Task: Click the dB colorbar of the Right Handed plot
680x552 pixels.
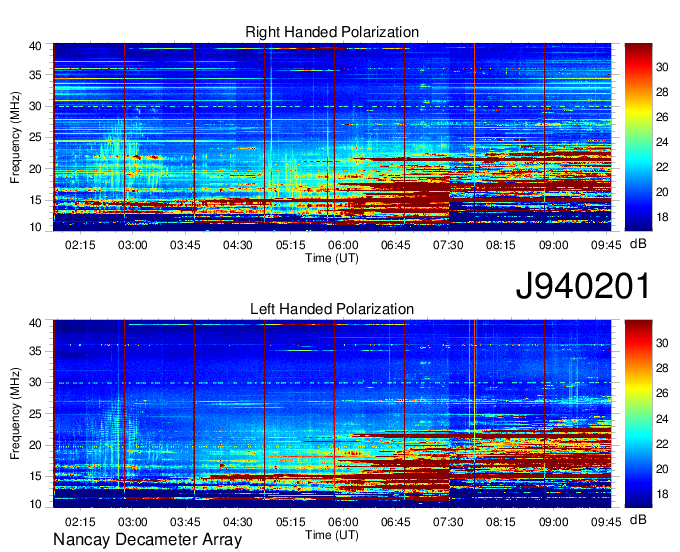Action: click(x=638, y=137)
